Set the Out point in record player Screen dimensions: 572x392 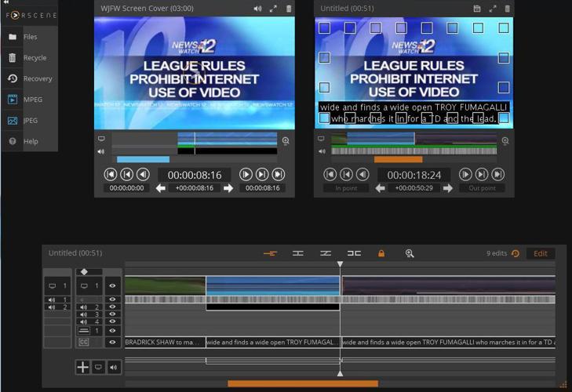tap(482, 188)
